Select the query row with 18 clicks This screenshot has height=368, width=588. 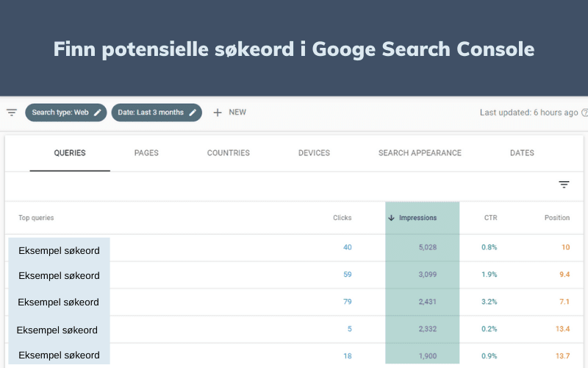pos(294,355)
